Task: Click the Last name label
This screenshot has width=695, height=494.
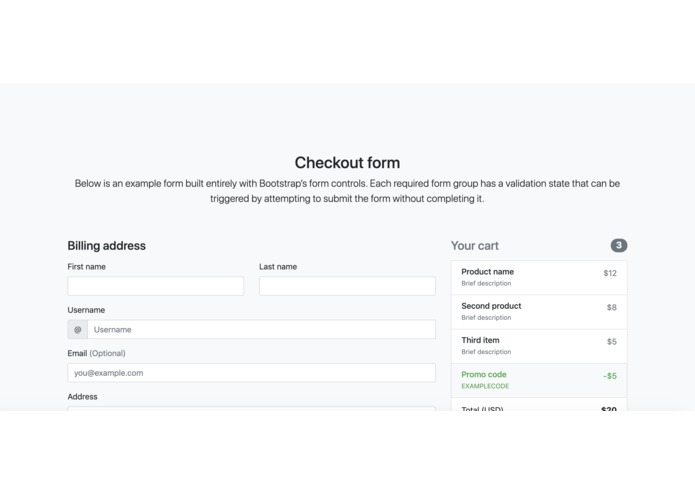Action: (x=278, y=267)
